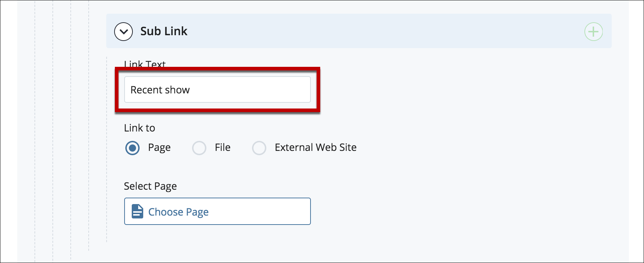Select the File radio button
The image size is (644, 263).
pyautogui.click(x=199, y=148)
